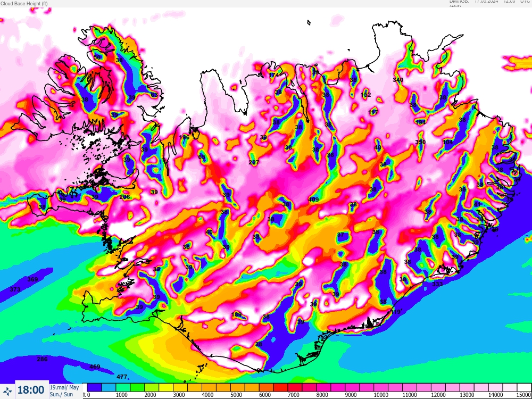Viewport: 532px width, 399px height.
Task: Click the 18:00 forecast time box
Action: pos(31,390)
